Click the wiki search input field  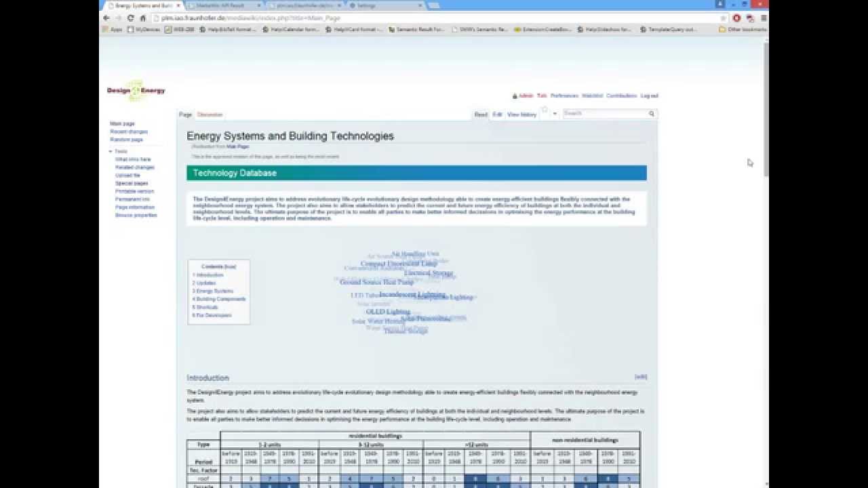click(605, 114)
